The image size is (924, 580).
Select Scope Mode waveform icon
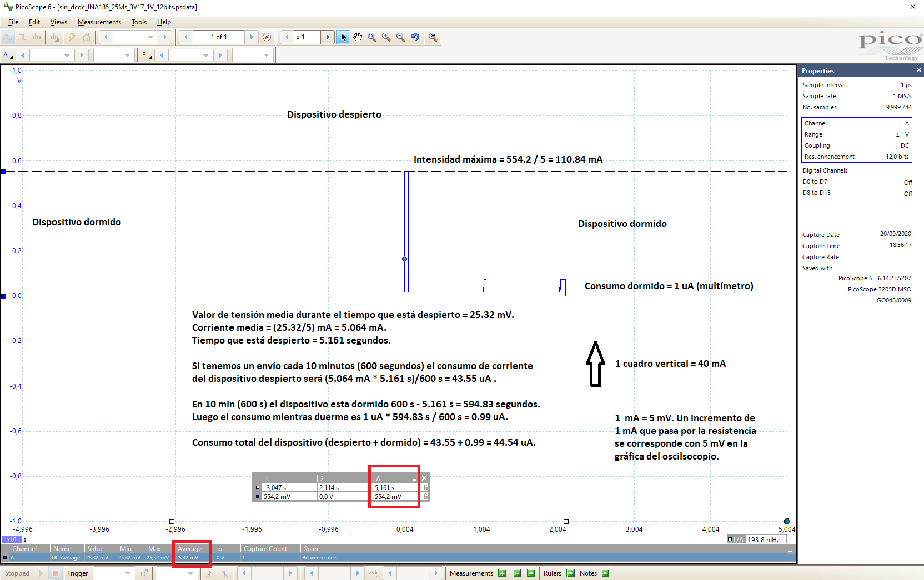click(x=8, y=37)
